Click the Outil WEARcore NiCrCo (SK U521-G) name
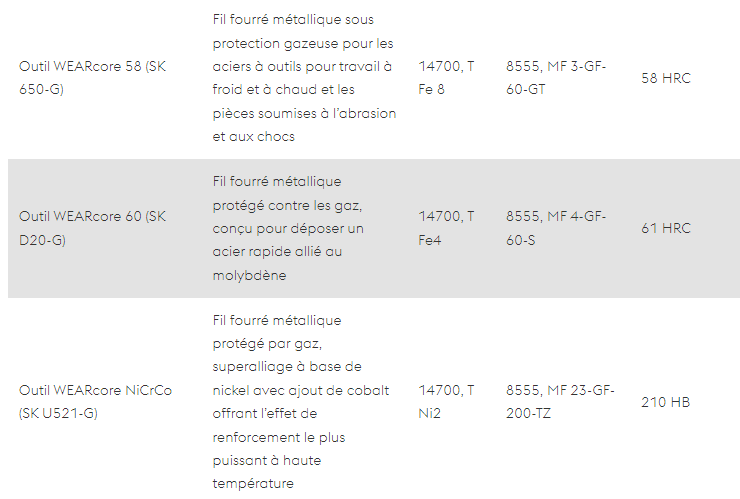Screen dimensions: 740x499 tap(95, 402)
